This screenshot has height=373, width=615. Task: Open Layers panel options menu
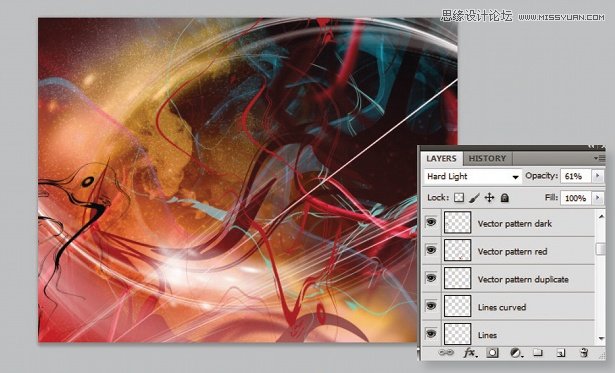pos(600,158)
